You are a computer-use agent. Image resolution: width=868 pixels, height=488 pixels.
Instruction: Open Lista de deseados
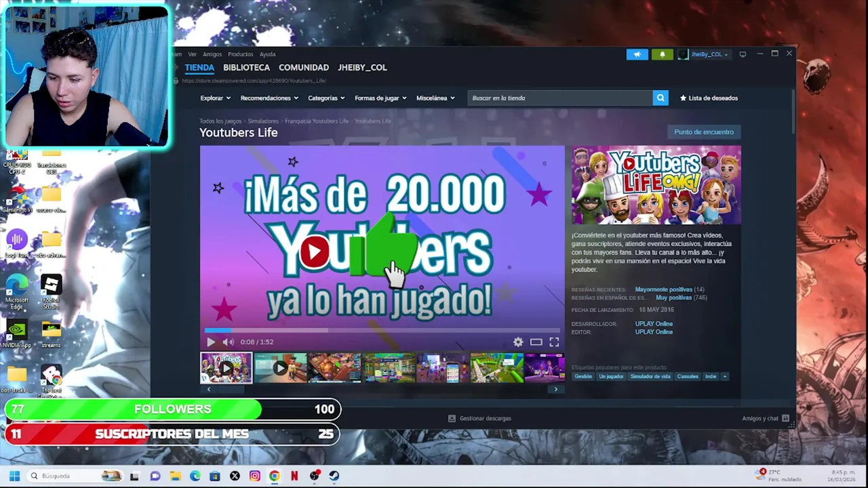[x=709, y=98]
